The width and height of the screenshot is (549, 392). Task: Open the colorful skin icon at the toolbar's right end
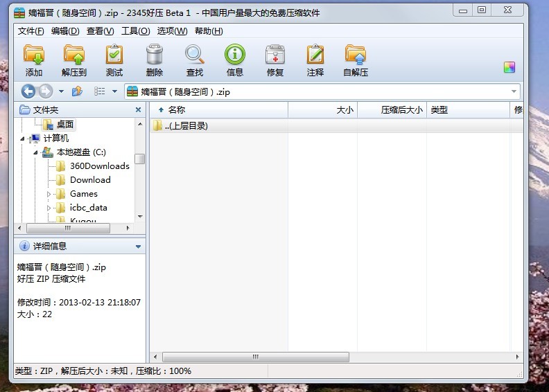(x=509, y=67)
